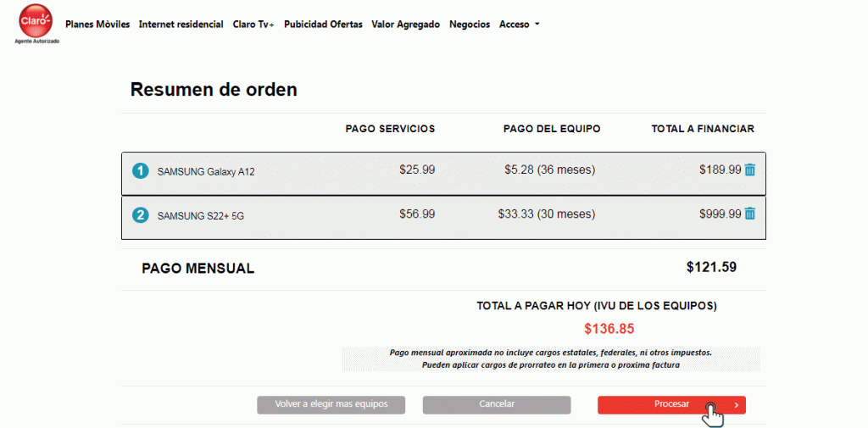Viewport: 868px width, 428px height.
Task: Click Volver a elegir mas equipos
Action: coord(331,405)
